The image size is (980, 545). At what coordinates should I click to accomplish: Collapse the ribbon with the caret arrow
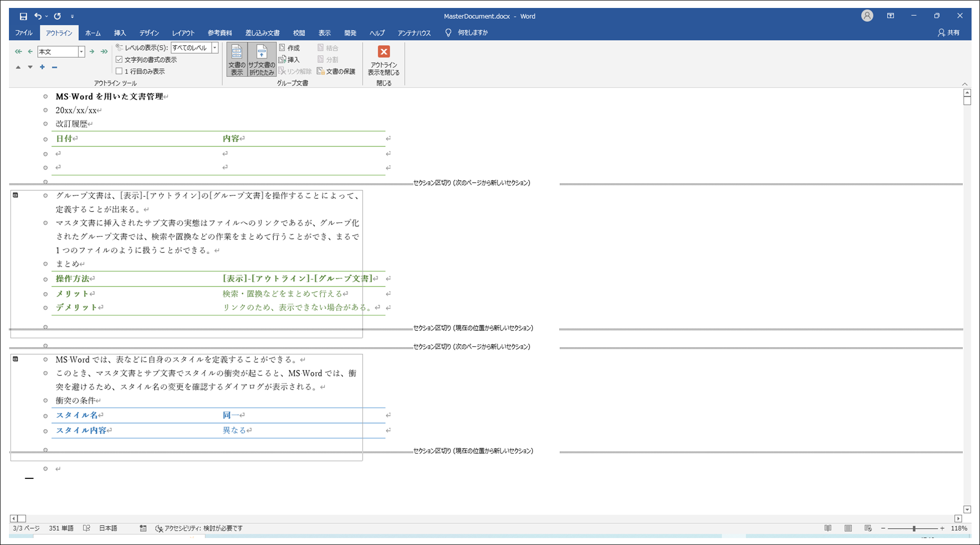coord(965,84)
